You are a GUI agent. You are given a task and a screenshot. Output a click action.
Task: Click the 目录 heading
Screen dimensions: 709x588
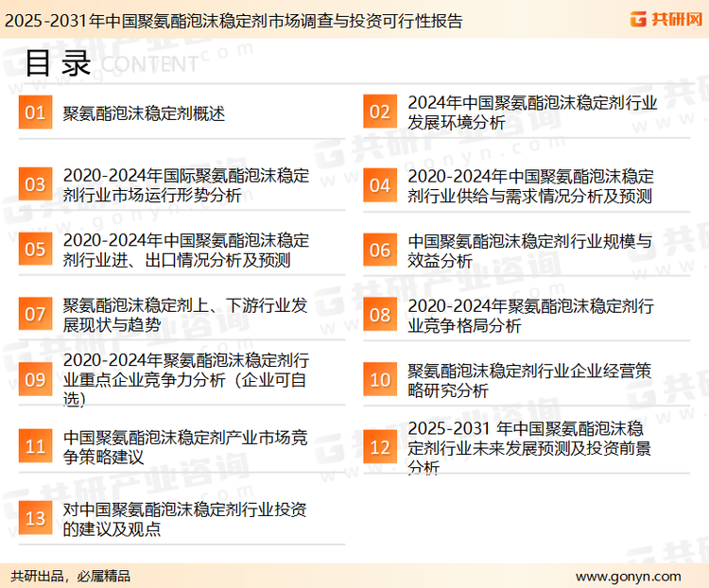[x=58, y=63]
